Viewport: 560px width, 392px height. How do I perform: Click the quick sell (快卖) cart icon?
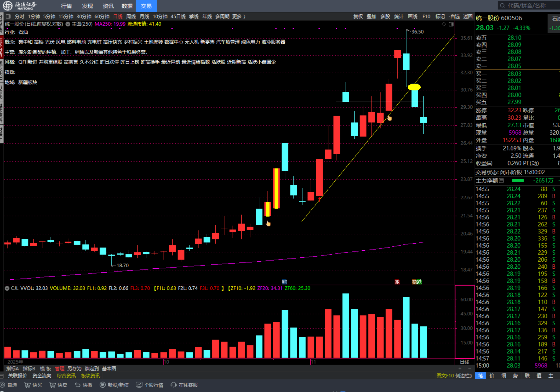(53, 385)
